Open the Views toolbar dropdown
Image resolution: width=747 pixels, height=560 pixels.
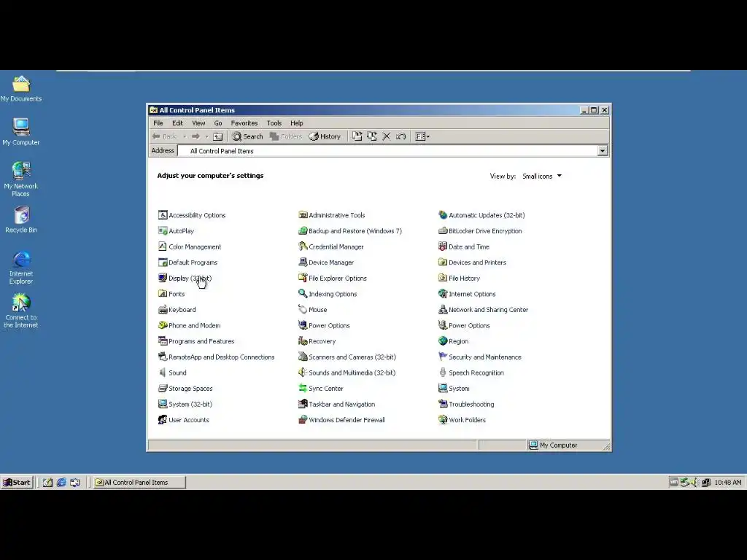[422, 136]
